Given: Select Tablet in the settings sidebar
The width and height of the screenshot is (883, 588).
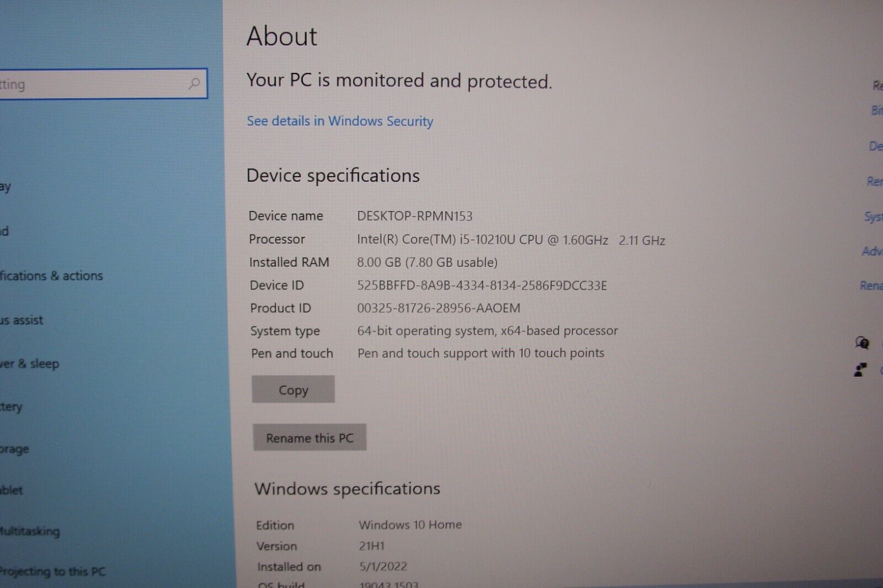Looking at the screenshot, I should pyautogui.click(x=12, y=490).
